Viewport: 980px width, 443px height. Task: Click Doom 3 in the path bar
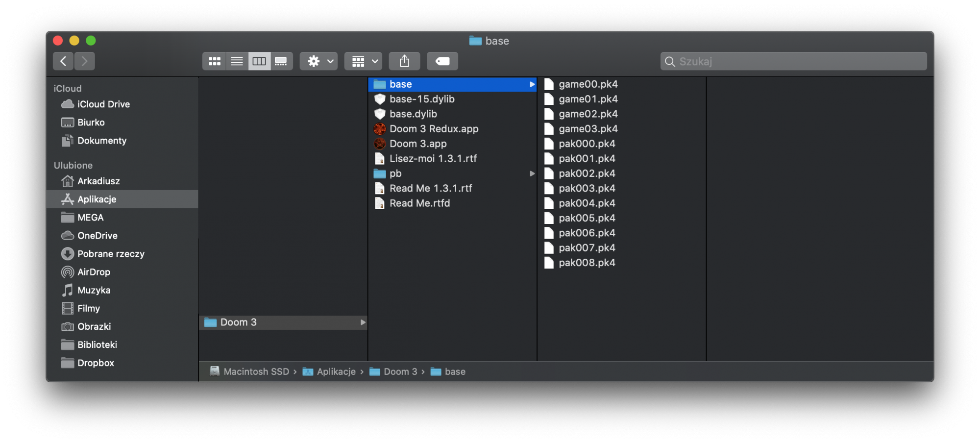[x=393, y=371]
